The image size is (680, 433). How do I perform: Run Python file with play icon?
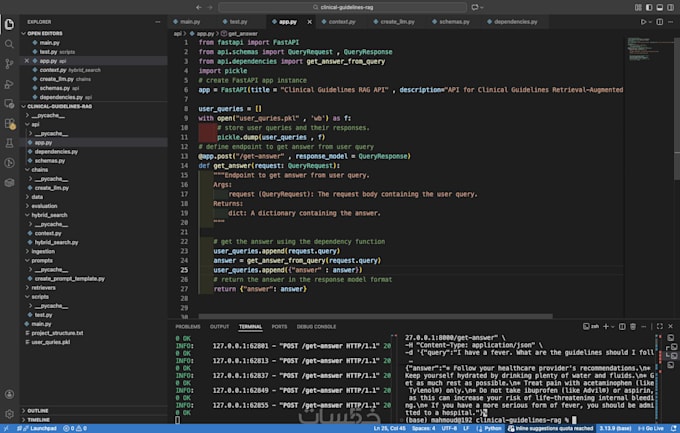643,22
